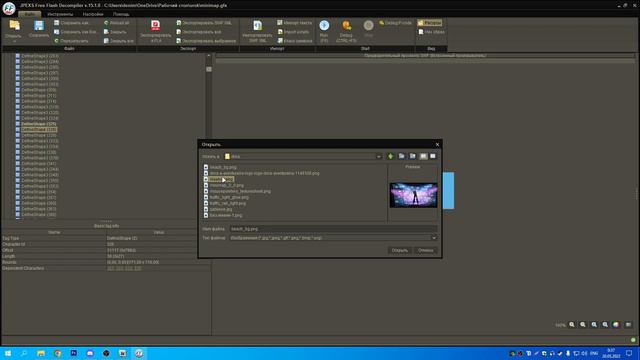Click the tag tree vertical scrollbar thumb
Image resolution: width=640 pixels, height=360 pixels.
[x=209, y=69]
